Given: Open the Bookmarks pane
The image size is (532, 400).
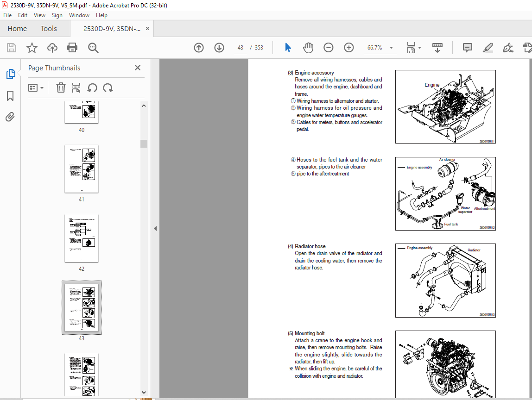Looking at the screenshot, I should 10,96.
